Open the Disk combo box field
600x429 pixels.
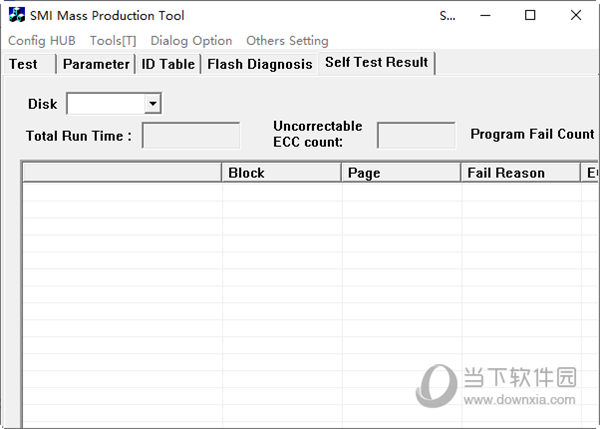coord(114,103)
